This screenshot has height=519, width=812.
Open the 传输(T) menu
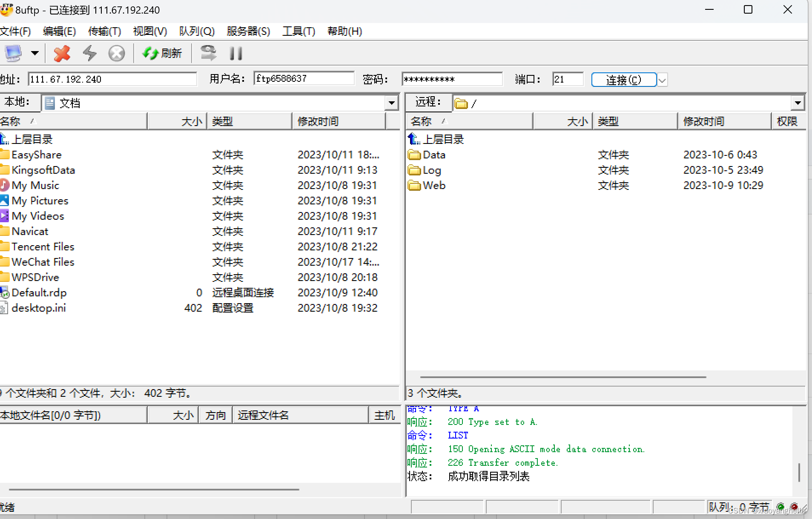(105, 31)
